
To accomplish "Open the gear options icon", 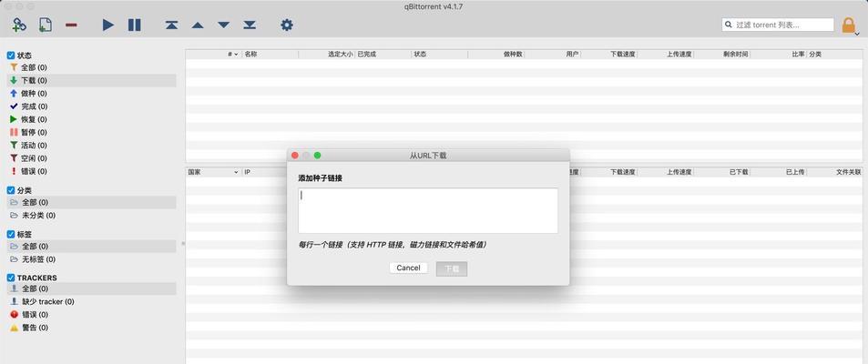I will (x=287, y=25).
